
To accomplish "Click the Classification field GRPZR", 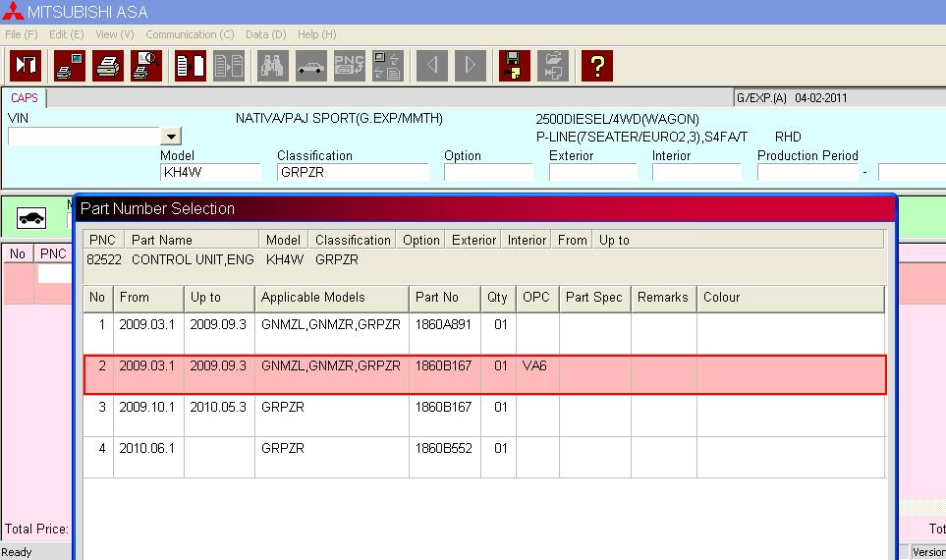I will [x=352, y=173].
